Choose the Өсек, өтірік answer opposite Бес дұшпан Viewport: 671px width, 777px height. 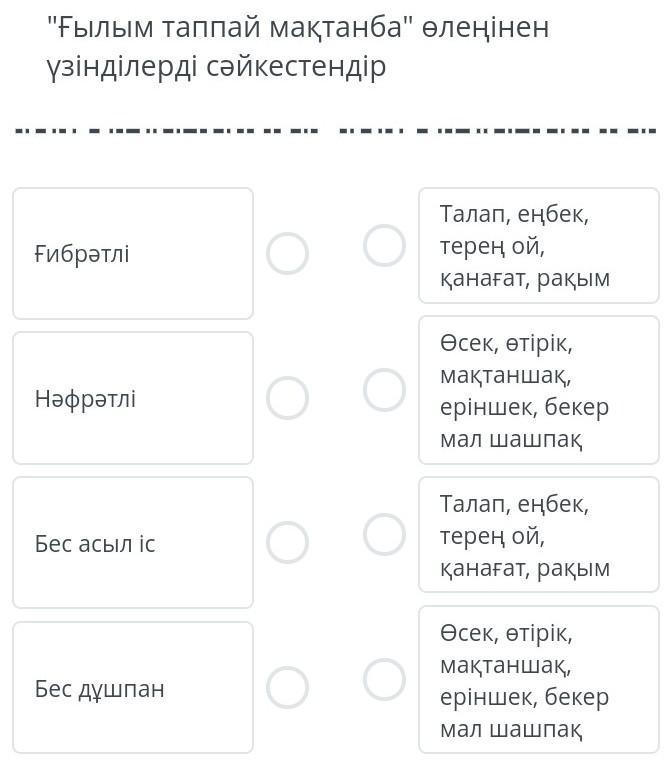click(538, 680)
